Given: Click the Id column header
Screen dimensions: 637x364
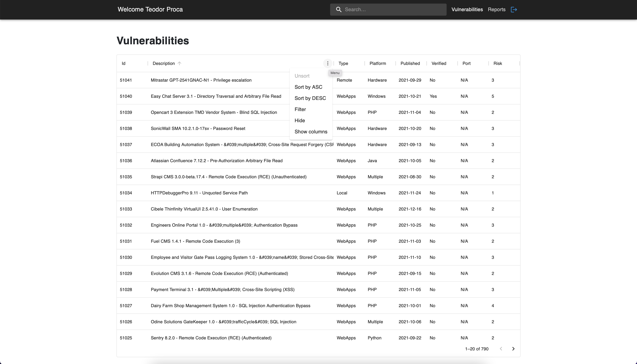Looking at the screenshot, I should coord(123,63).
